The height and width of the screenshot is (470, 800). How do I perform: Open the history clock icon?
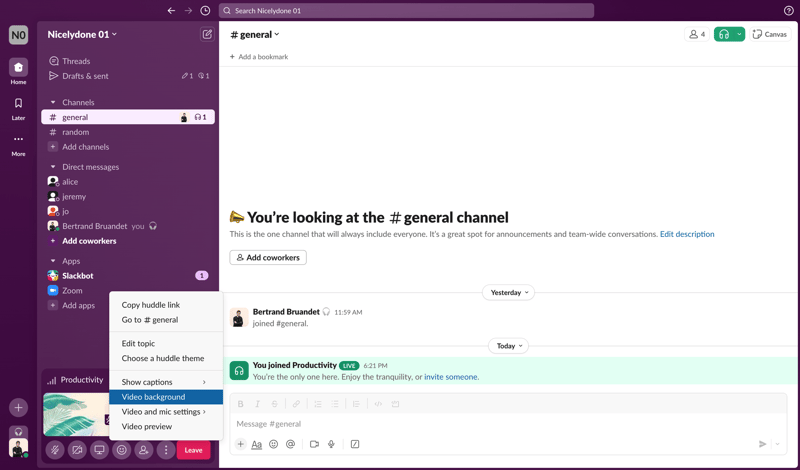[205, 11]
